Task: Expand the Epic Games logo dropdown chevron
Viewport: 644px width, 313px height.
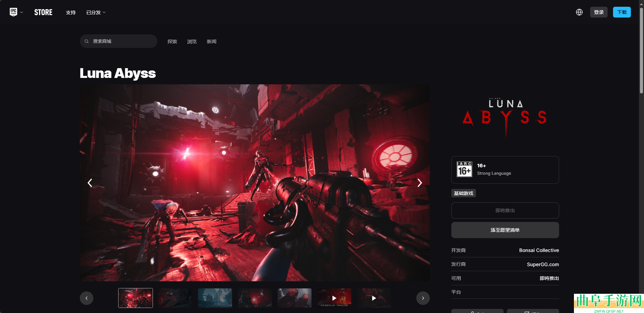Action: (x=22, y=12)
